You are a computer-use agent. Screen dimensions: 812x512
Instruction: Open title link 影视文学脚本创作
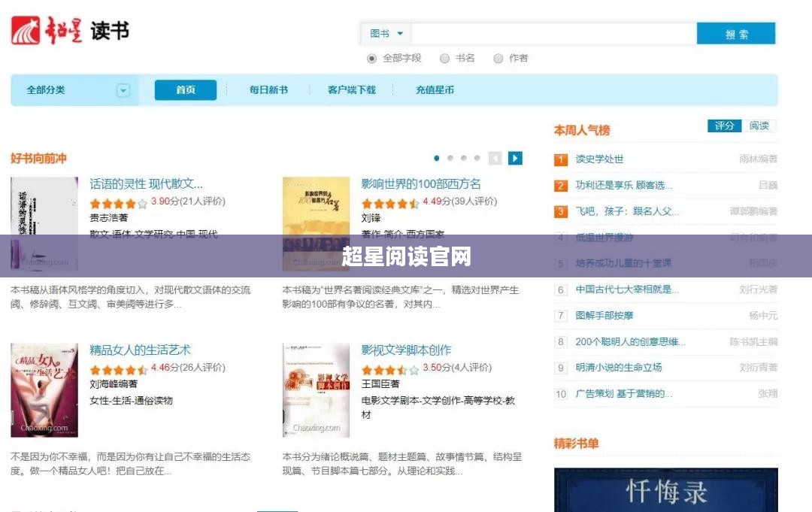pyautogui.click(x=406, y=350)
